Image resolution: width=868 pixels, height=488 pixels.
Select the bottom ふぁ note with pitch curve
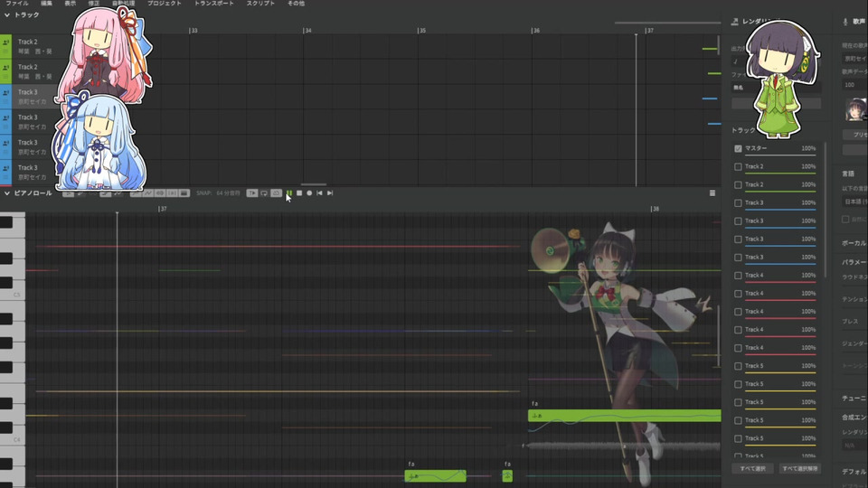436,476
